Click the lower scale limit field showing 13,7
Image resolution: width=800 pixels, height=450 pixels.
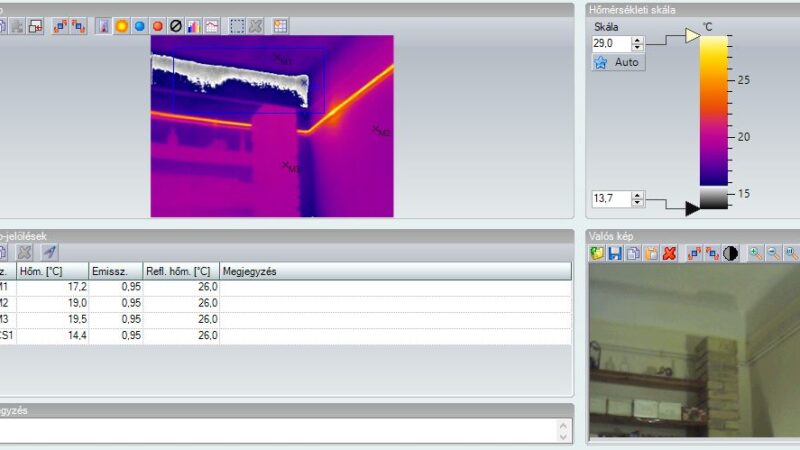tap(610, 199)
